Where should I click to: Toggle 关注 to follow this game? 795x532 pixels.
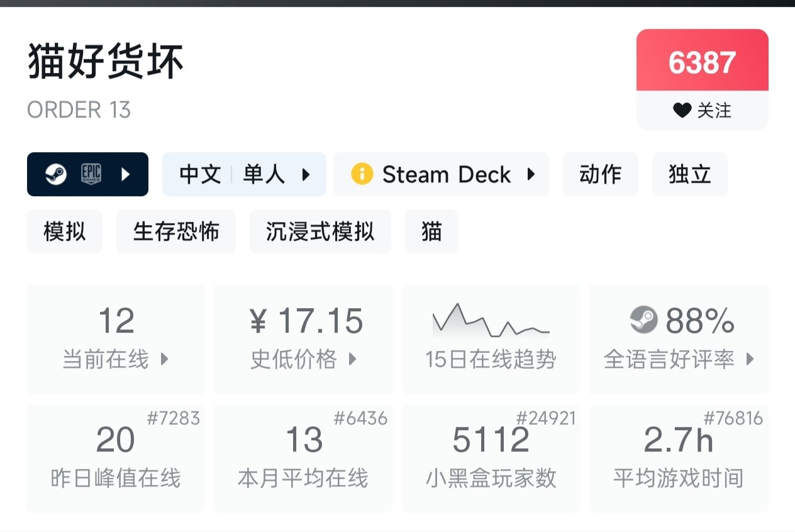coord(703,111)
